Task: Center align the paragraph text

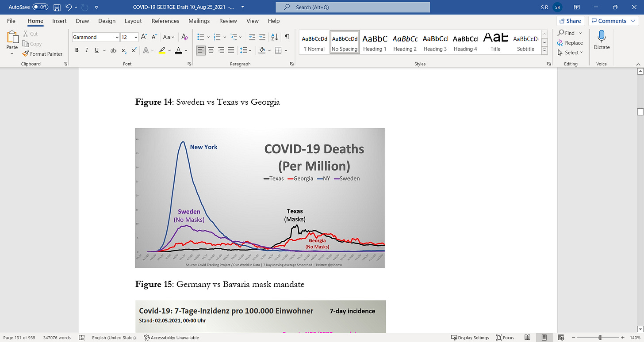Action: [211, 50]
